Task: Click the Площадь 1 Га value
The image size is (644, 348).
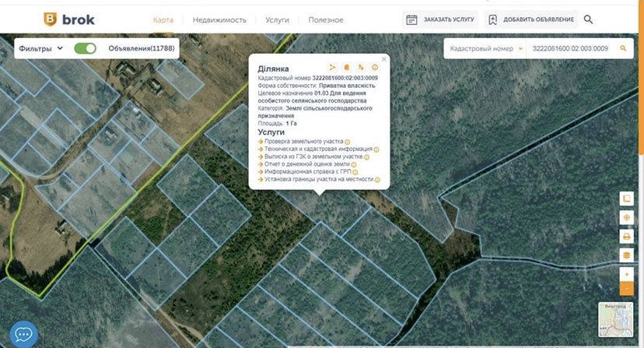Action: pyautogui.click(x=291, y=124)
